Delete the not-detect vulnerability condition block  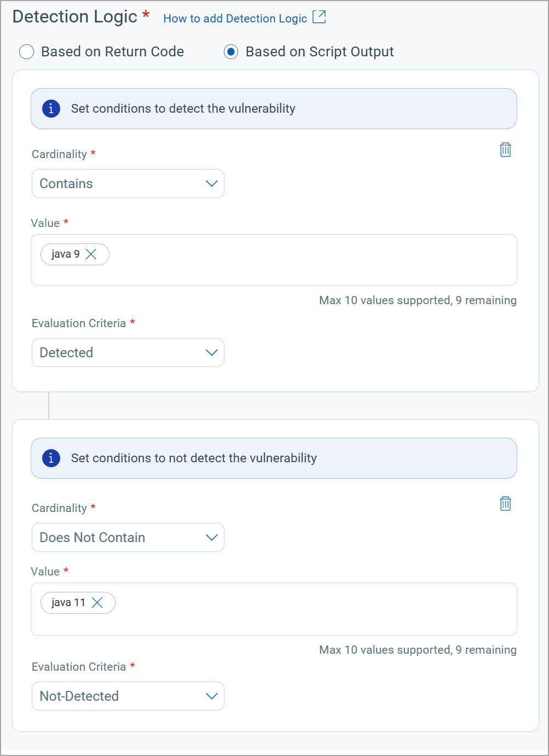[x=505, y=504]
